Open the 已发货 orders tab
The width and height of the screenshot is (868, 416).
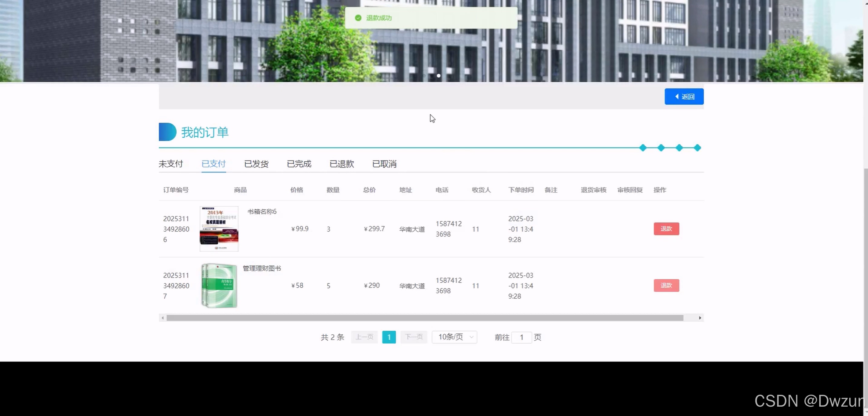click(x=256, y=164)
